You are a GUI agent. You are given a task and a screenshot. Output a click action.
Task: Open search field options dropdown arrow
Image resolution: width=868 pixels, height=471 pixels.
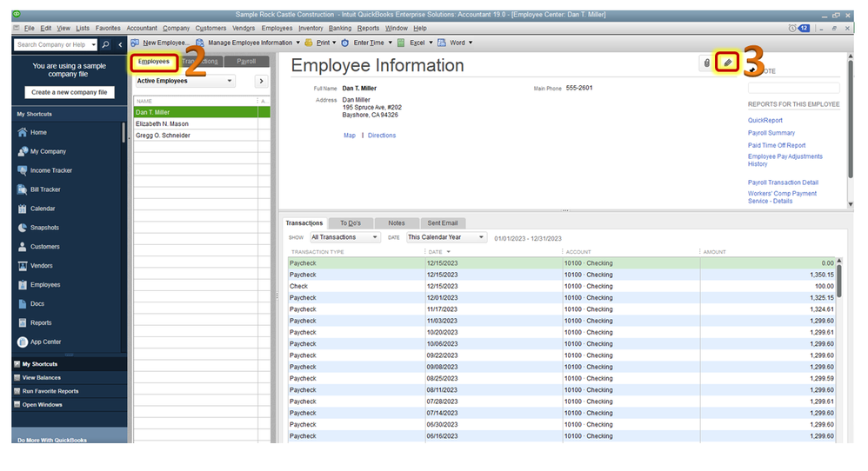click(x=94, y=45)
